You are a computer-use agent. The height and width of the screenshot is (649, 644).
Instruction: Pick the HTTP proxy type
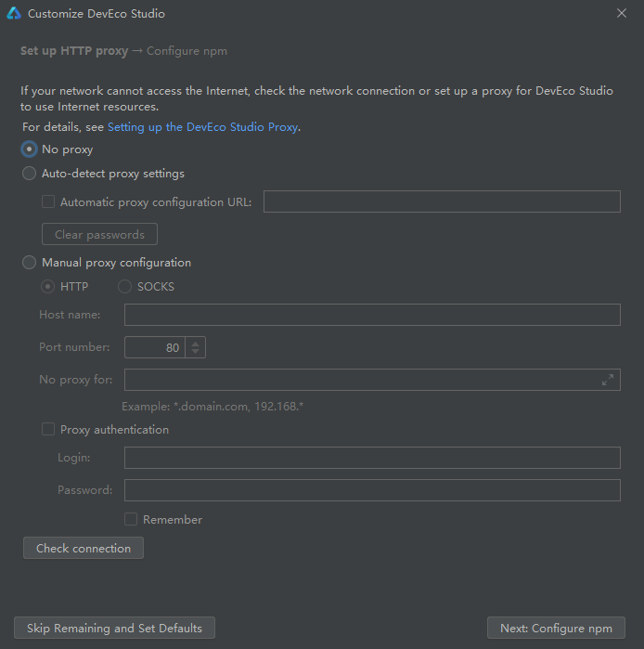[x=47, y=286]
